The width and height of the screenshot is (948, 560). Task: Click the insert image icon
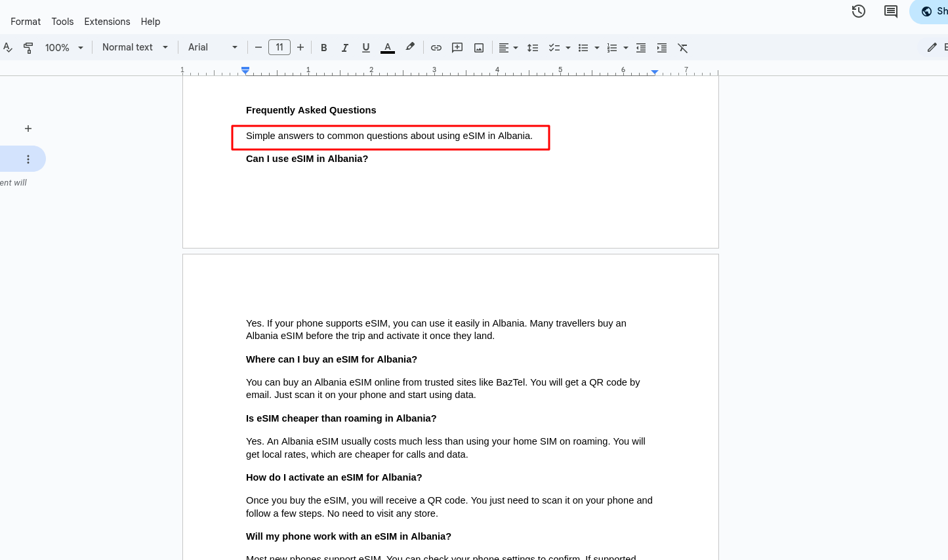click(479, 48)
